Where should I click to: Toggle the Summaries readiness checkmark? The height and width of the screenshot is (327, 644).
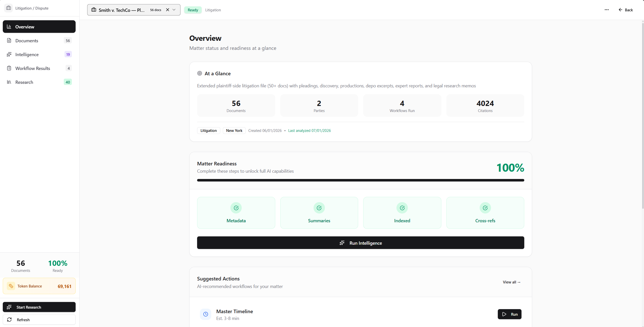point(319,208)
